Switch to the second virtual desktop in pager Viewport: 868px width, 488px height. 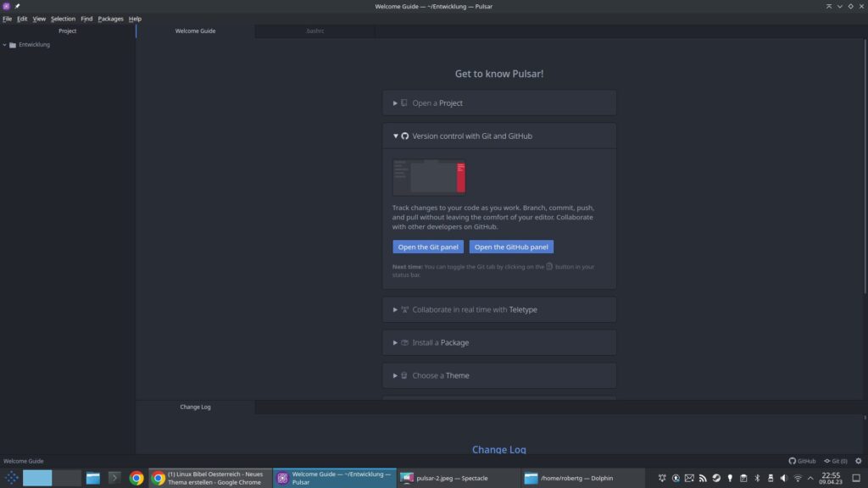point(67,478)
